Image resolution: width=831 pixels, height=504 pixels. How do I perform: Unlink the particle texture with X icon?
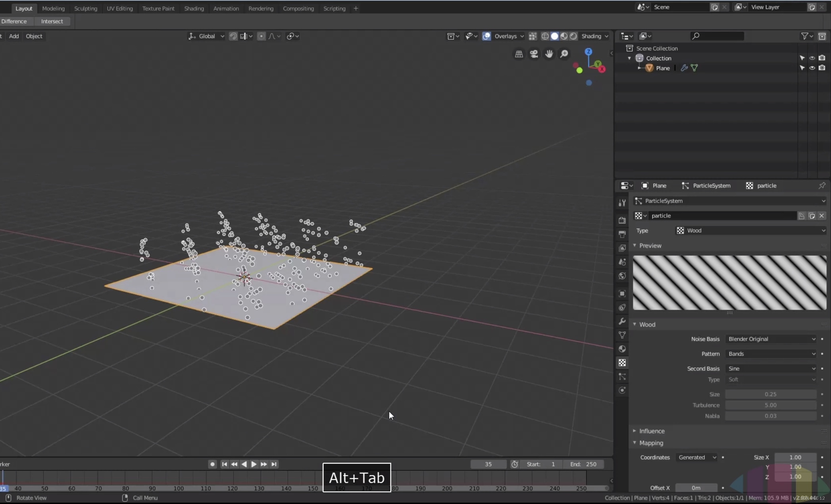pos(821,216)
